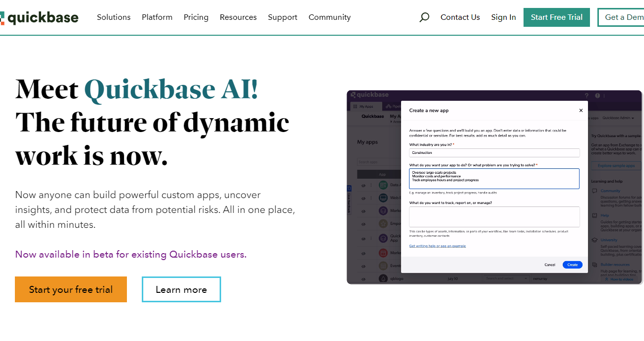Go to the Pricing page
This screenshot has width=644, height=341.
[x=196, y=17]
